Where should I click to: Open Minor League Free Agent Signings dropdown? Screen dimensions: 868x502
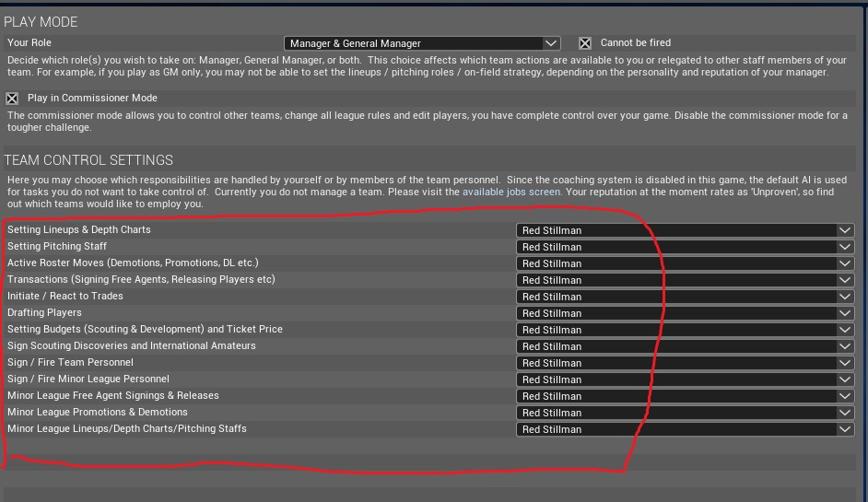coord(685,396)
